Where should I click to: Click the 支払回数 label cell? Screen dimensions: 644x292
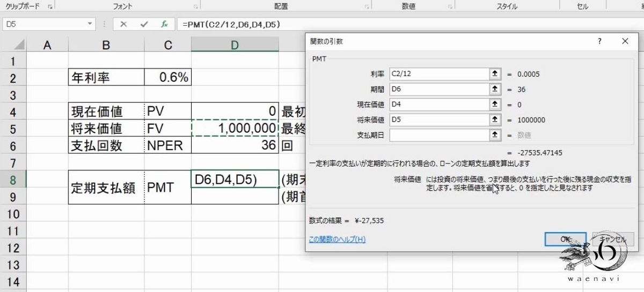point(106,146)
